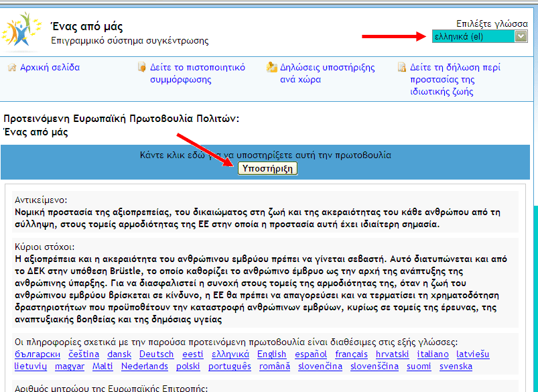Image resolution: width=538 pixels, height=392 pixels.
Task: Click the certificate icon beside Δείτε το πιστοποιητικό
Action: pos(141,68)
